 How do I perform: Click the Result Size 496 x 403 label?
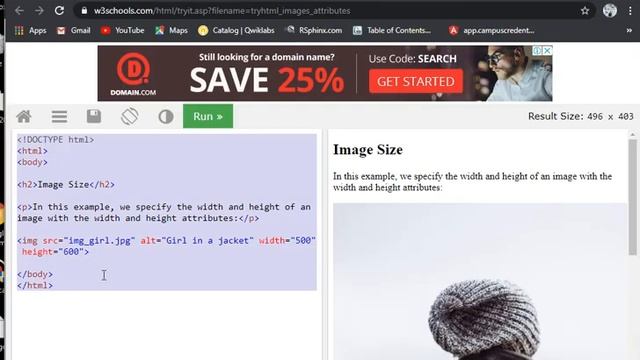(580, 116)
